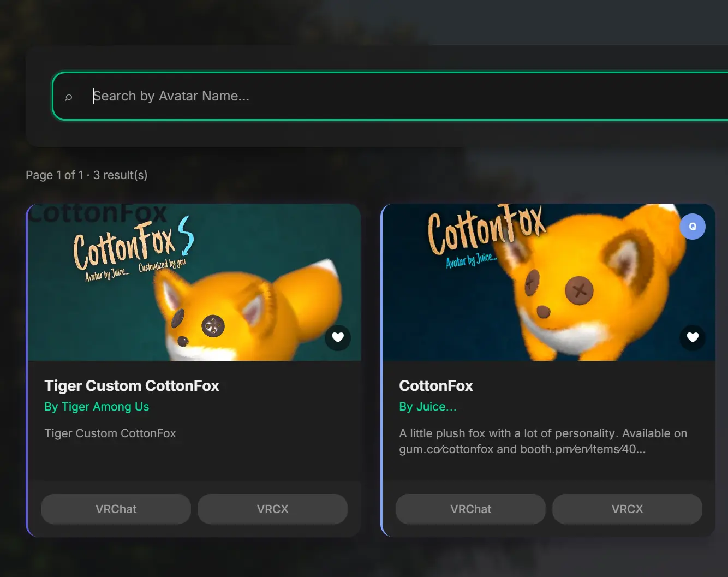Click the heart icon on Tiger Custom CottonFox

(x=338, y=338)
